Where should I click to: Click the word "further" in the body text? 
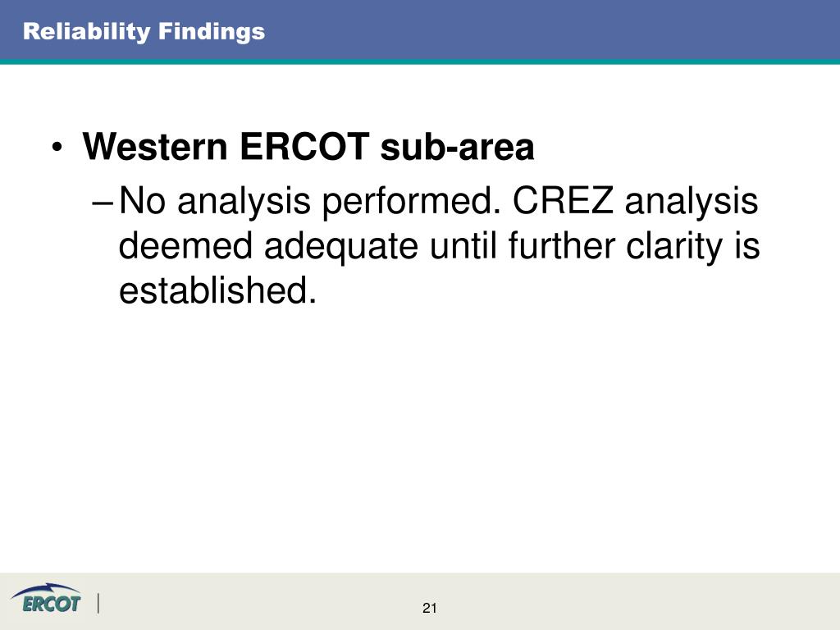click(561, 246)
